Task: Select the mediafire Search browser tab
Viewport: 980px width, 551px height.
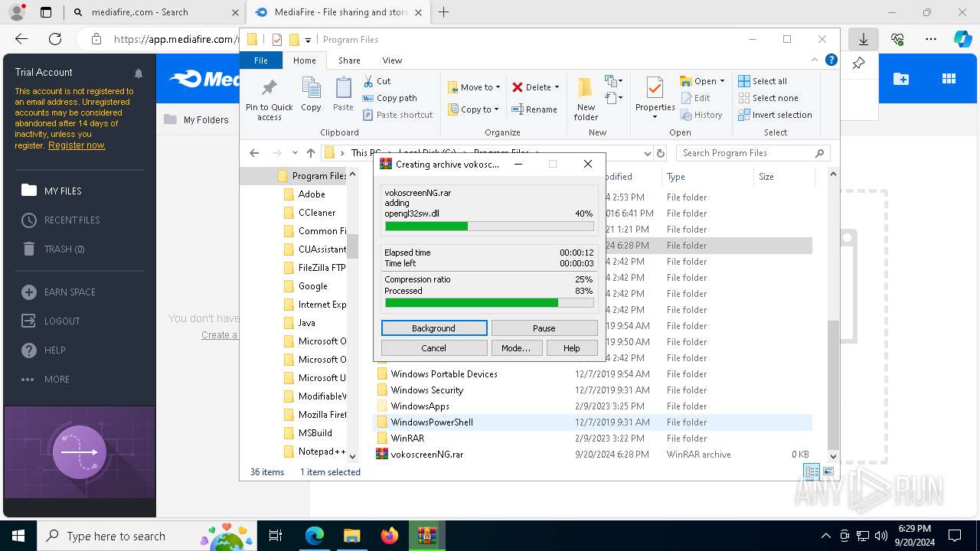Action: pos(156,12)
